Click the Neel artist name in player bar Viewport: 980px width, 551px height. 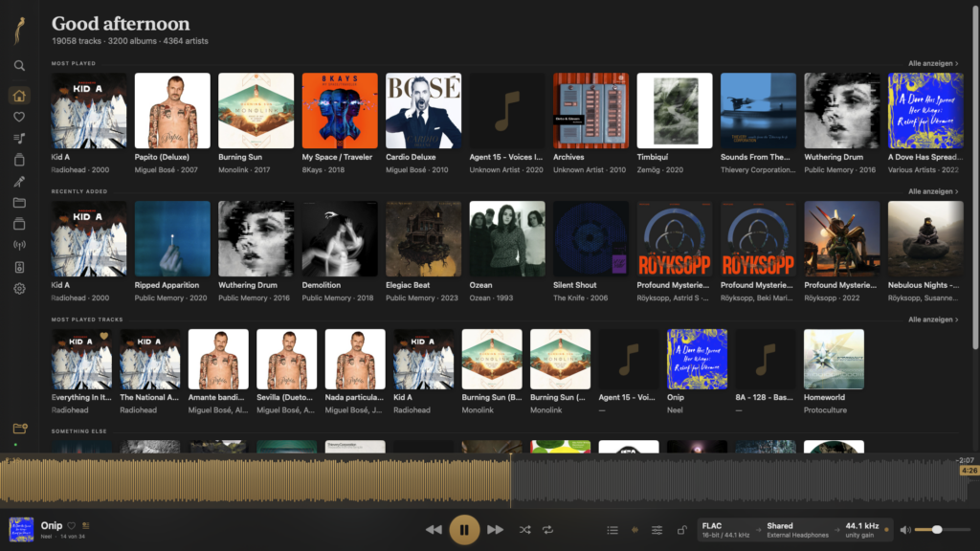pyautogui.click(x=46, y=537)
